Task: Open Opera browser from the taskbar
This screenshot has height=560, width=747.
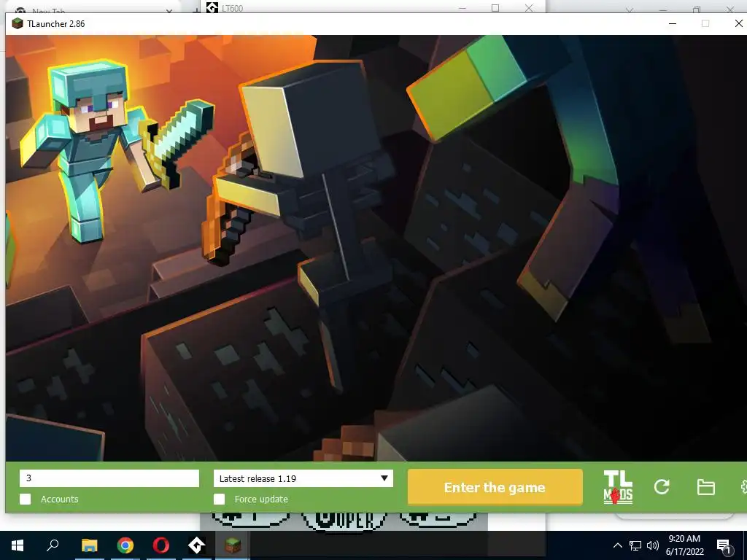Action: (161, 545)
